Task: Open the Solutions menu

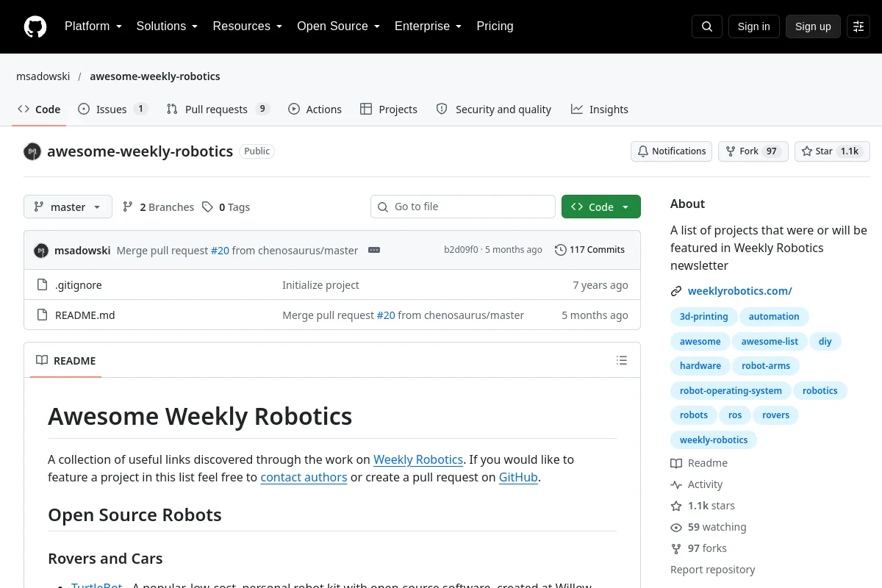Action: point(167,26)
